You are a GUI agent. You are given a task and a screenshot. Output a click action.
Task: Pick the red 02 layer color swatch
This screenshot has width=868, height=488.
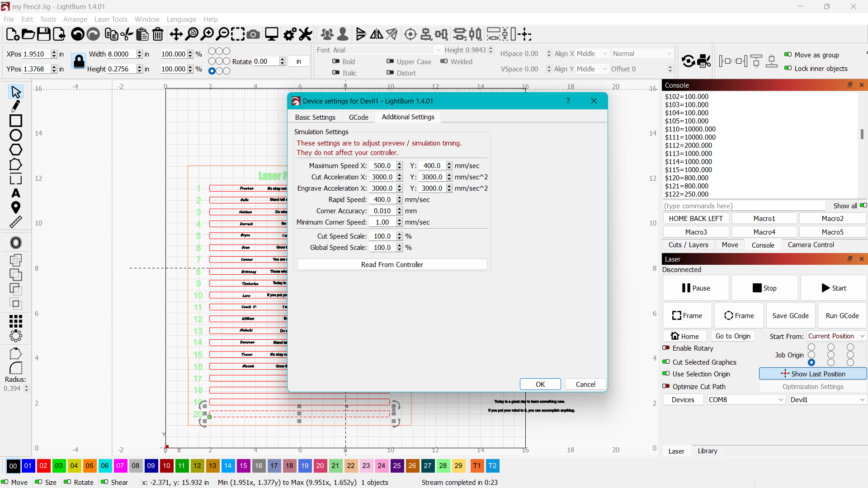coord(43,465)
